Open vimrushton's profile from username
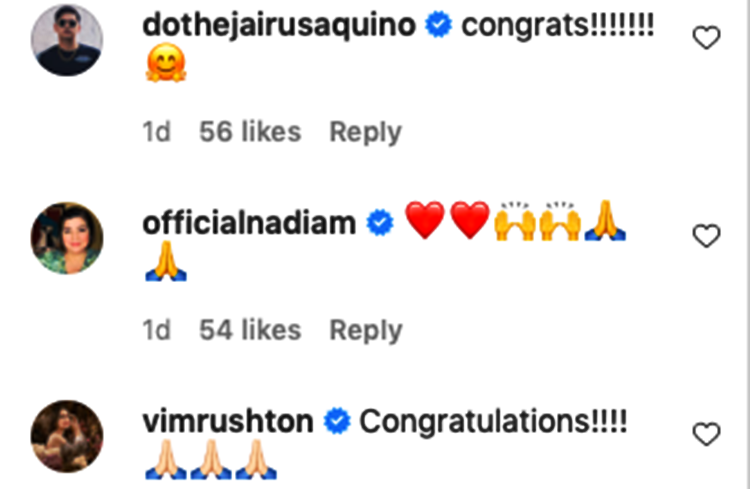Viewport: 750px width, 489px height. [x=228, y=421]
